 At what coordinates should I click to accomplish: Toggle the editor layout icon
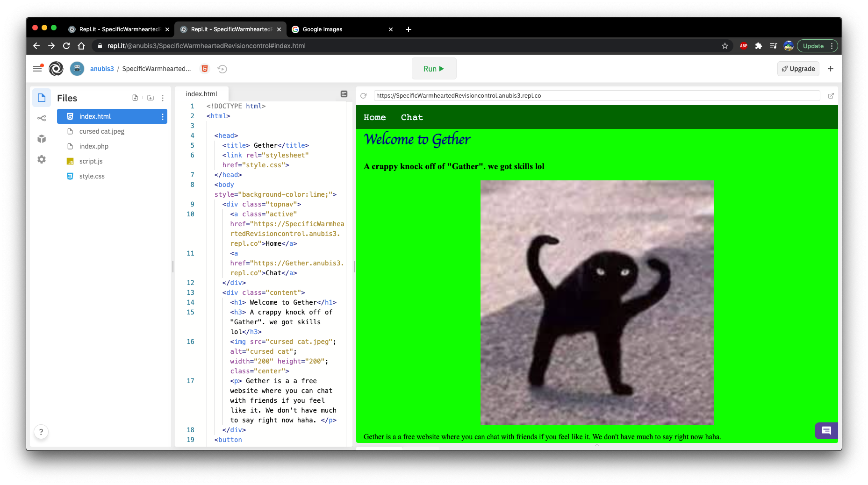(344, 94)
